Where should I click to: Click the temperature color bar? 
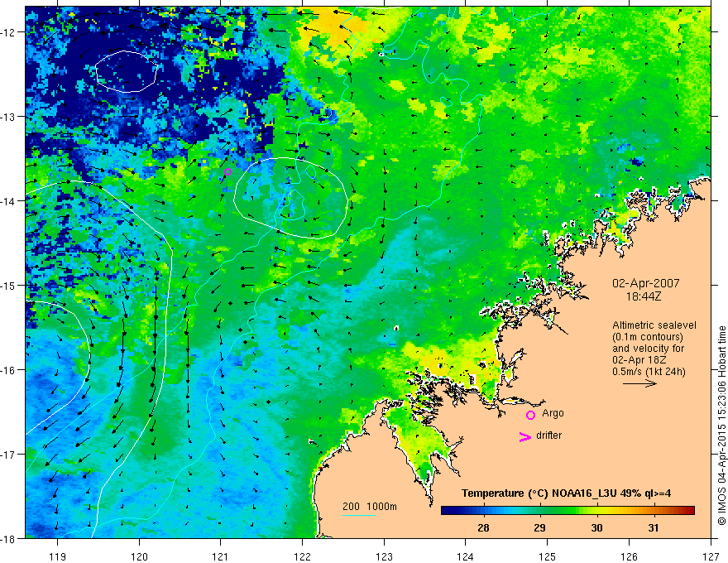[568, 511]
